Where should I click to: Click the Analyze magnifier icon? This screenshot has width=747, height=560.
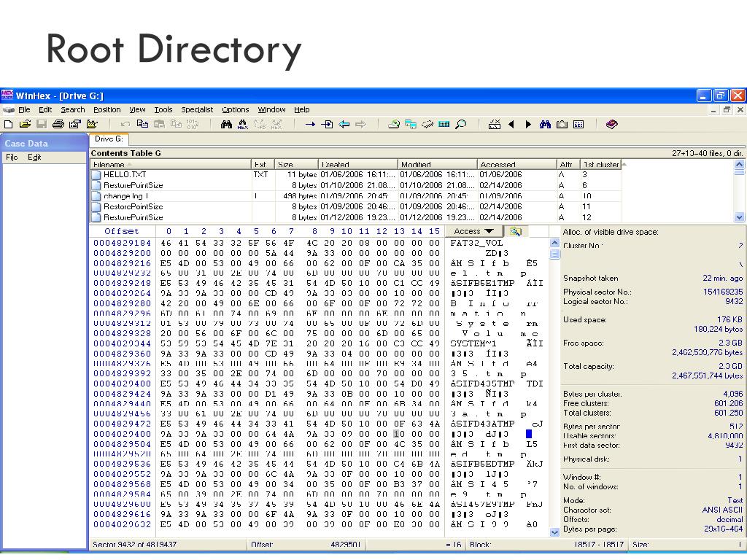[461, 125]
